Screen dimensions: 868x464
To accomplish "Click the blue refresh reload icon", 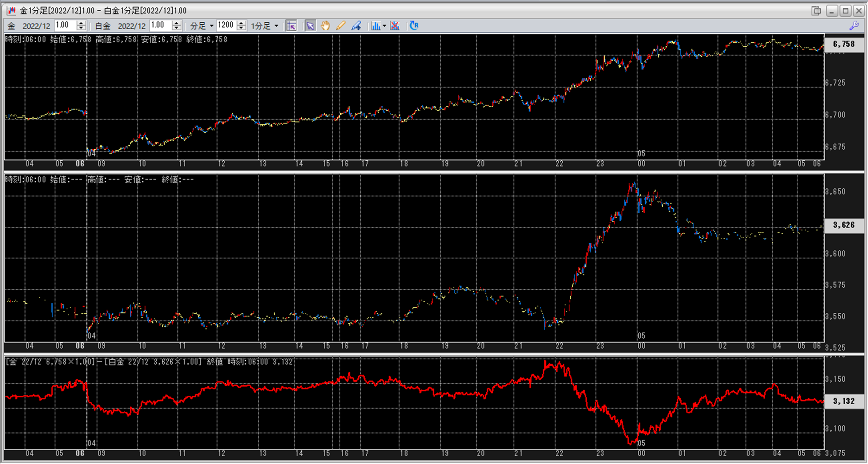I will coord(414,26).
